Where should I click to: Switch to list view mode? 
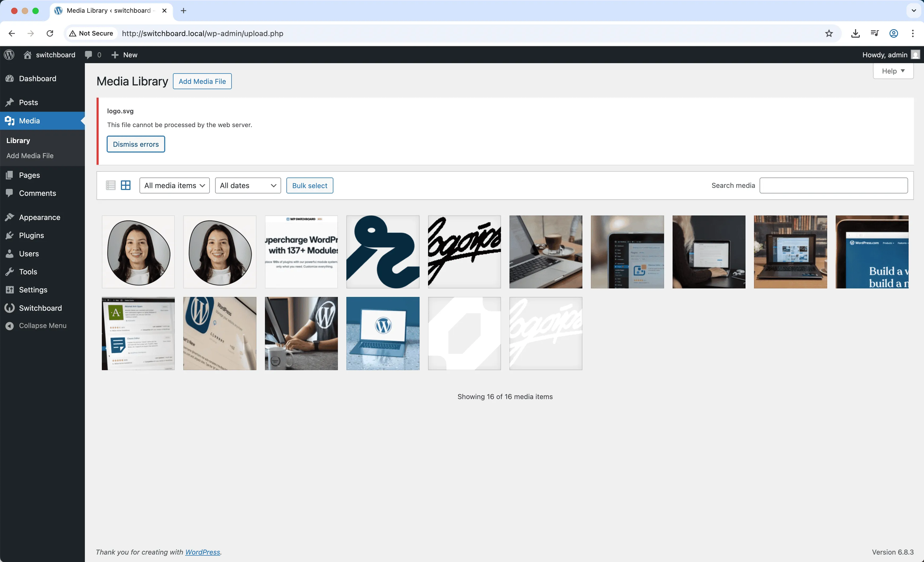click(x=111, y=185)
